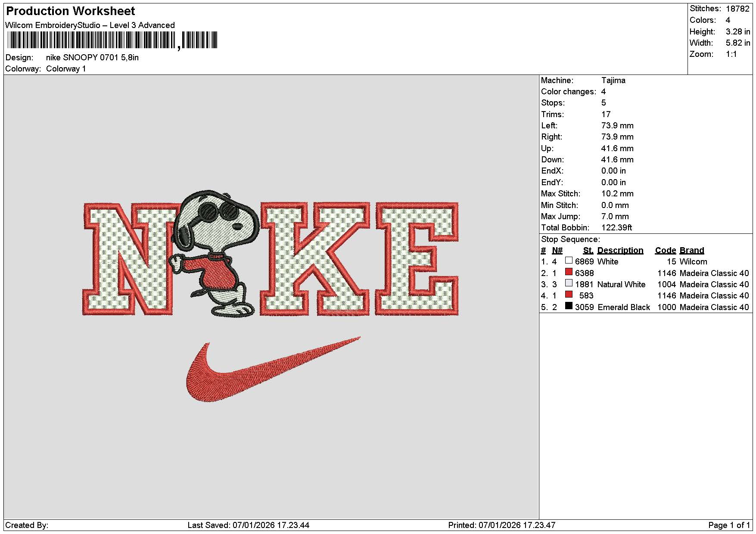Screen dimensions: 756x534
Task: Click the Height value "3.28 in"
Action: [x=738, y=31]
